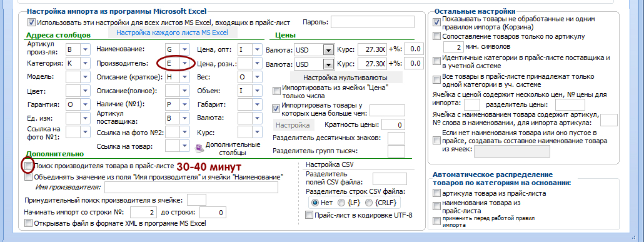Open Цвет column dropdown
Image resolution: width=644 pixels, height=242 pixels.
[86, 91]
